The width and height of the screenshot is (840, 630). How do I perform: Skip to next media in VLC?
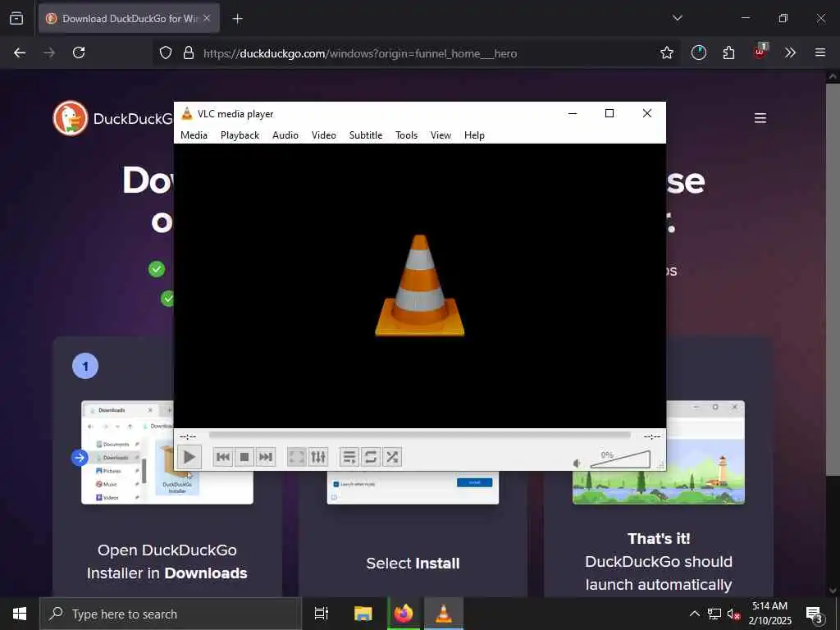click(x=266, y=457)
